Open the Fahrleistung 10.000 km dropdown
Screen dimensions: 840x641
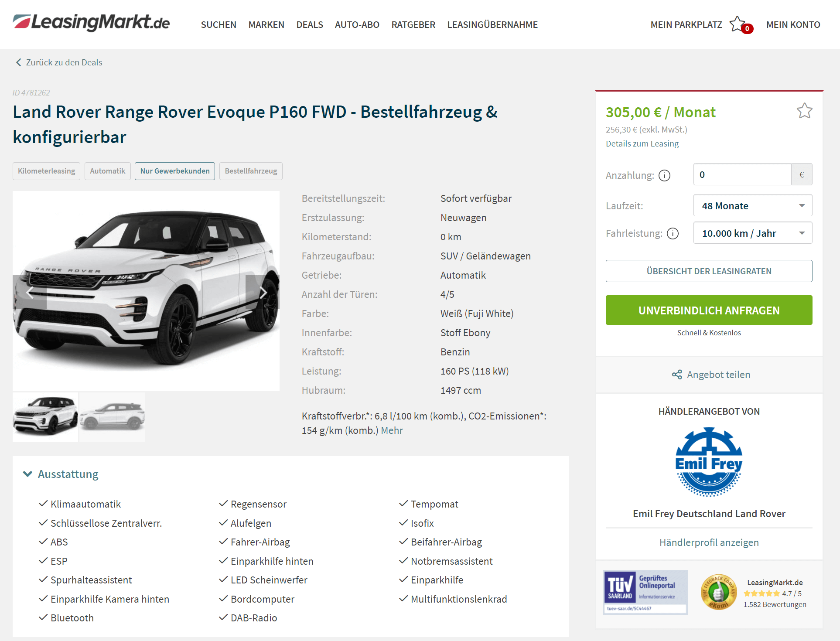[x=753, y=233]
